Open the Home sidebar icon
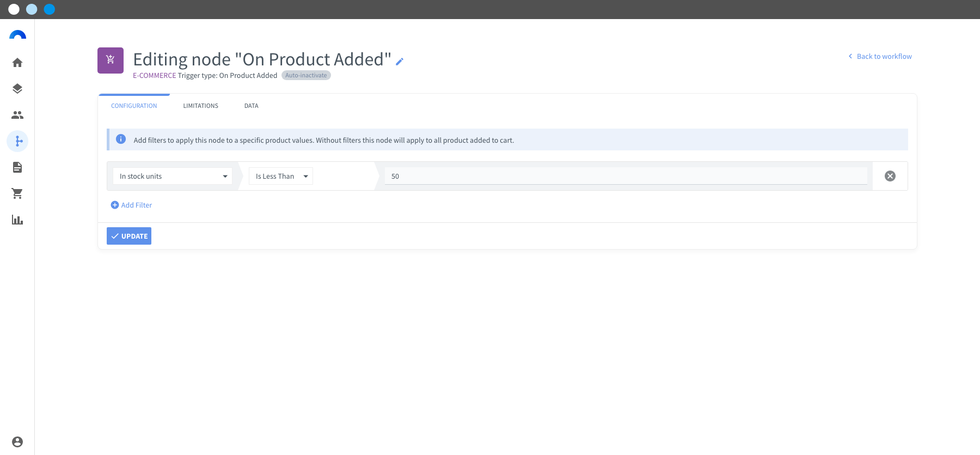Screen dimensions: 980x455 (17, 63)
